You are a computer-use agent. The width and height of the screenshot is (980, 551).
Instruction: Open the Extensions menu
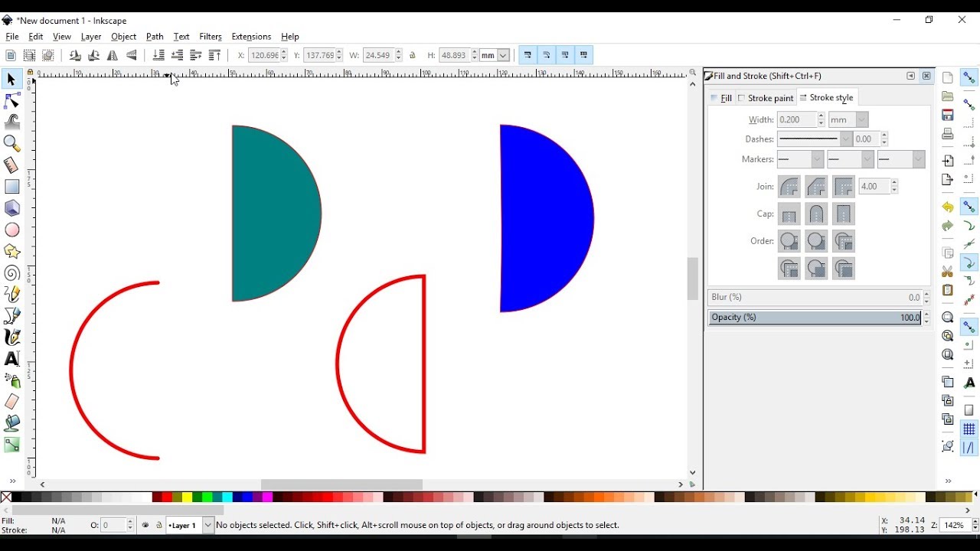(251, 37)
